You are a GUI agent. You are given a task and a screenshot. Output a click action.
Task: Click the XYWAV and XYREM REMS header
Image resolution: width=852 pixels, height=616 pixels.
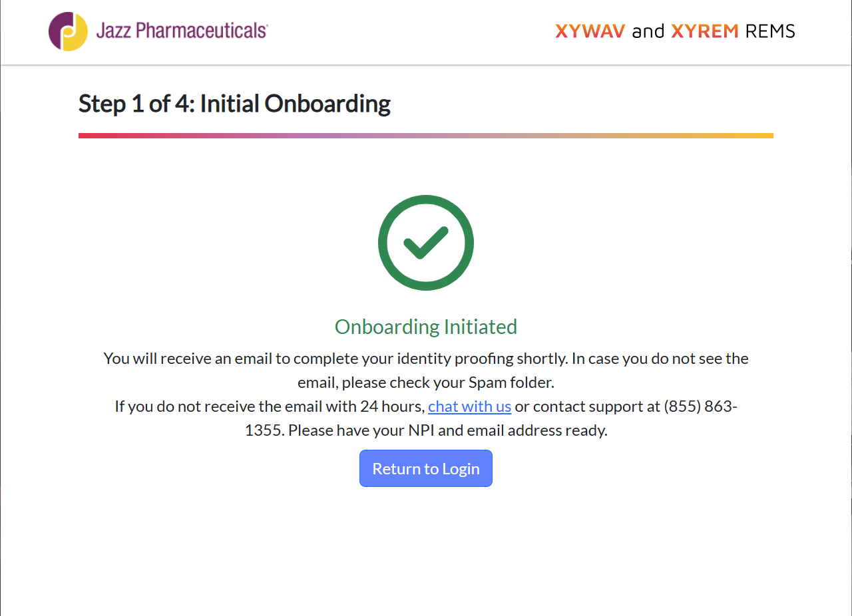(674, 31)
